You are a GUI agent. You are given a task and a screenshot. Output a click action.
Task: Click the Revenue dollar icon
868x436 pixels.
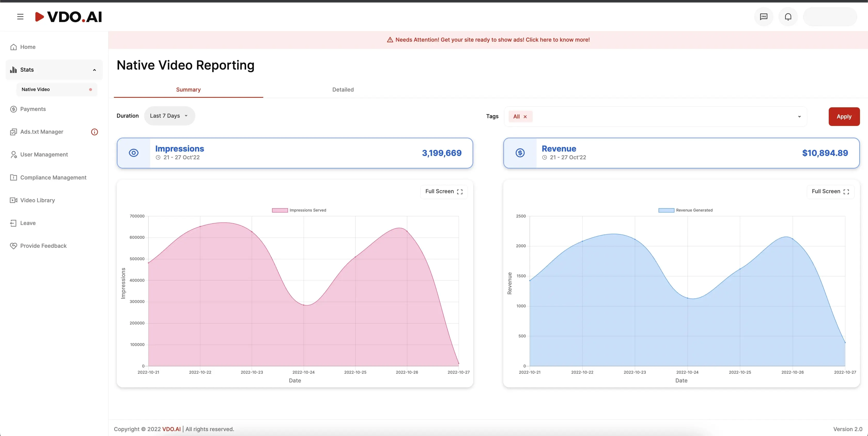(520, 153)
